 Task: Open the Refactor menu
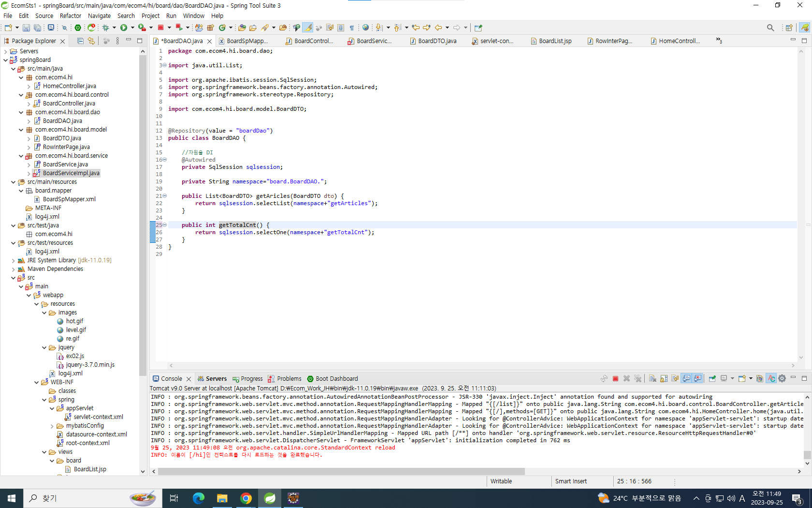click(x=71, y=15)
